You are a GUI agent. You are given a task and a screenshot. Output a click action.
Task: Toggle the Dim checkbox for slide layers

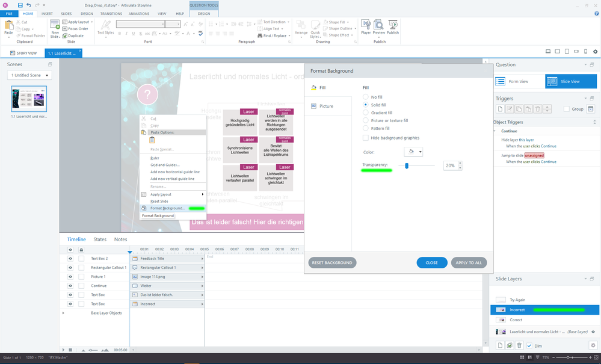(x=529, y=345)
